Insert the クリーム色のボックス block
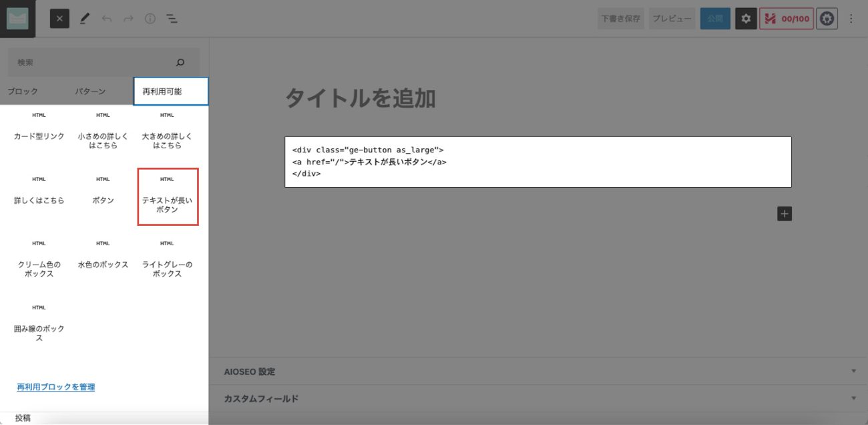Viewport: 868px width, 425px height. click(39, 261)
